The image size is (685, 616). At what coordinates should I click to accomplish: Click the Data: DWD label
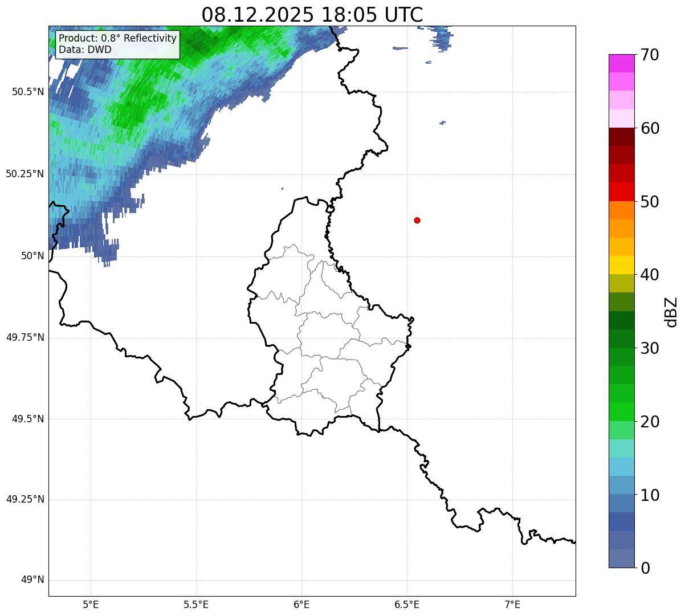(x=85, y=50)
